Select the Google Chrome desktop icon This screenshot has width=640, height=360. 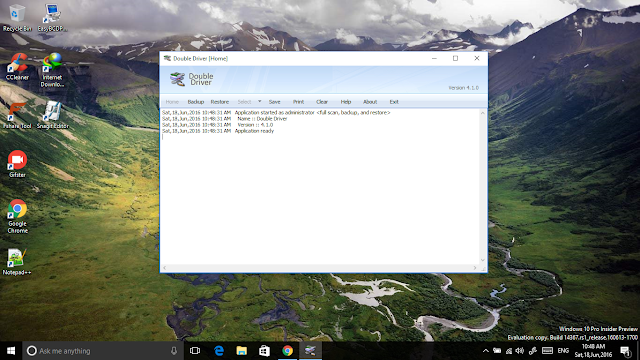(17, 216)
